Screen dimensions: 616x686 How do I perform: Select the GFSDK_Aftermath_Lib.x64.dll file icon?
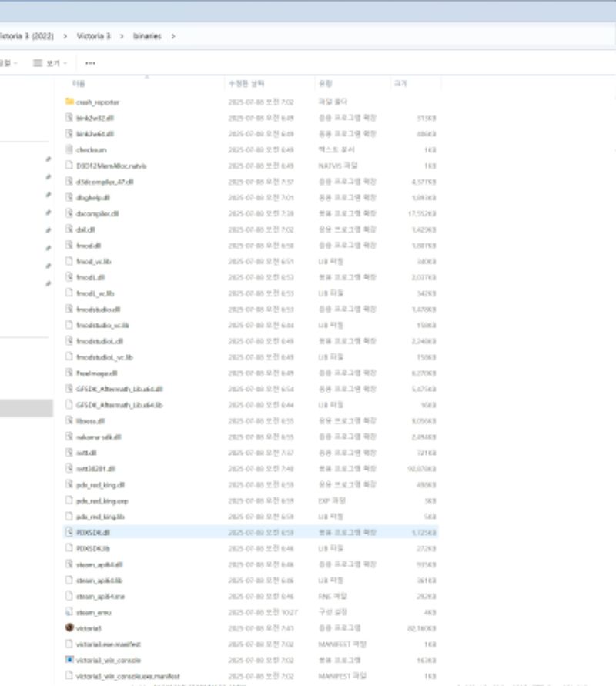pos(69,389)
